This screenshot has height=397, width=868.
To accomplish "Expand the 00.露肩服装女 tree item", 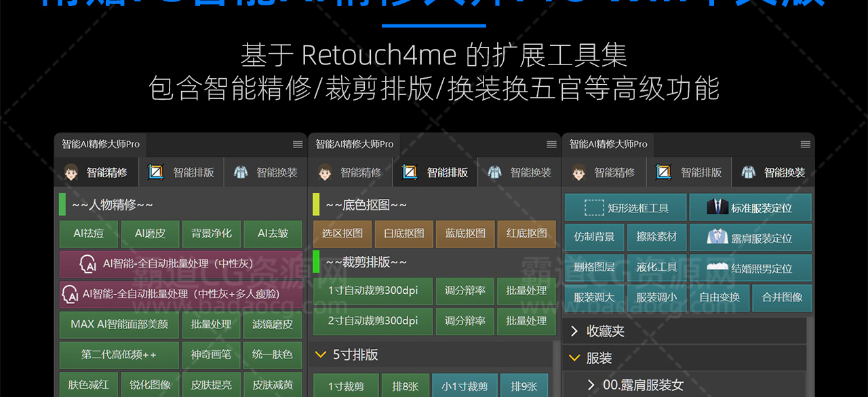I will 591,385.
